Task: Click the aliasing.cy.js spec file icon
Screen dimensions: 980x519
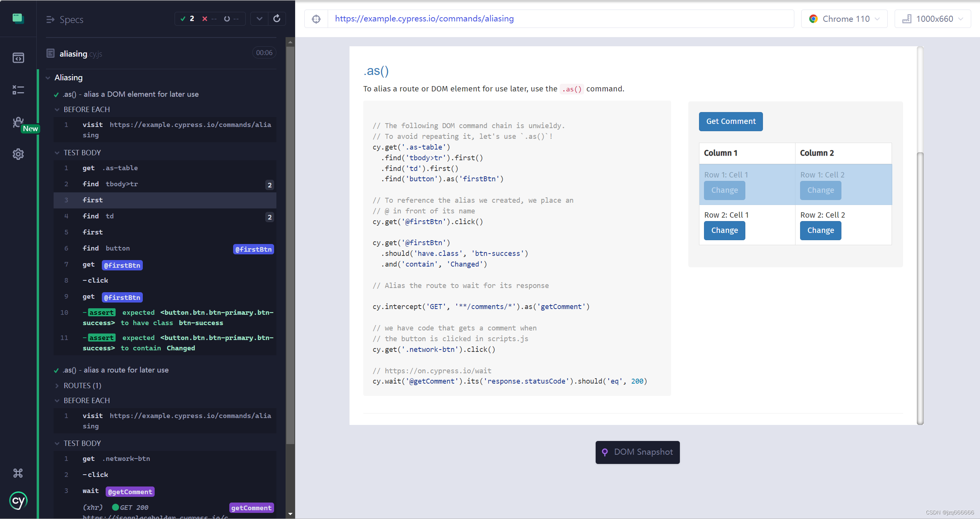Action: click(51, 53)
